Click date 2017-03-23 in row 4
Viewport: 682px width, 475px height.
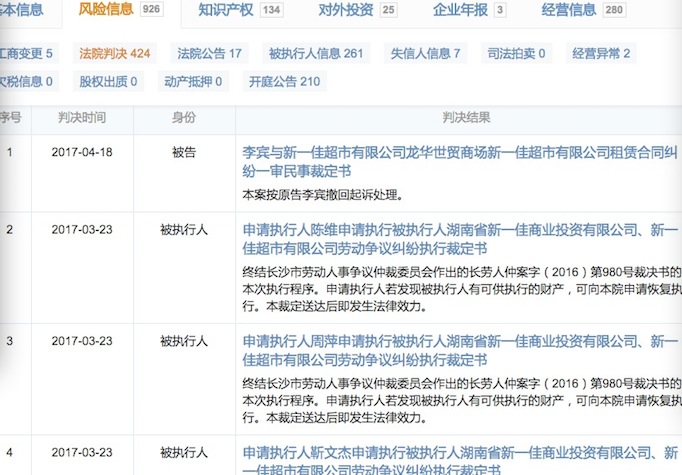tap(82, 453)
